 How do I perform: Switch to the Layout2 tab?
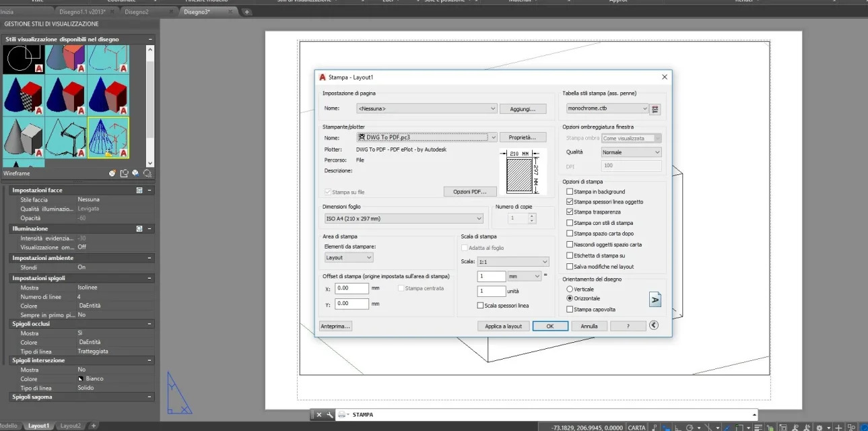coord(70,426)
